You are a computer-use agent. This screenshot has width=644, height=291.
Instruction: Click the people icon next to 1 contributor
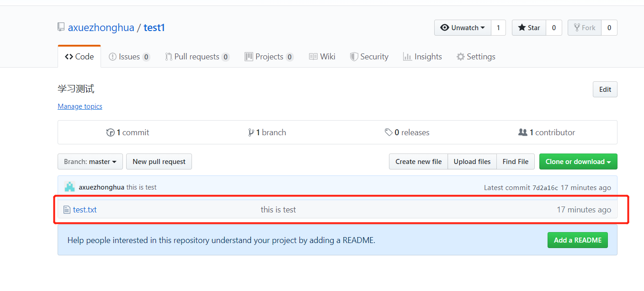(523, 132)
